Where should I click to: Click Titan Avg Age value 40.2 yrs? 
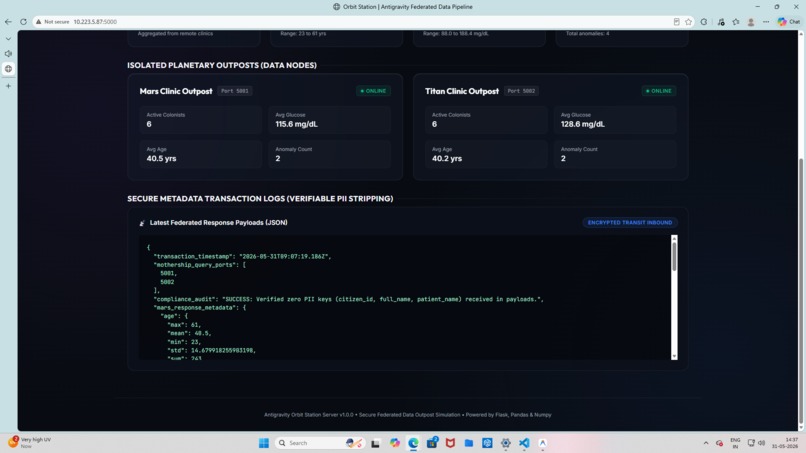[x=447, y=158]
